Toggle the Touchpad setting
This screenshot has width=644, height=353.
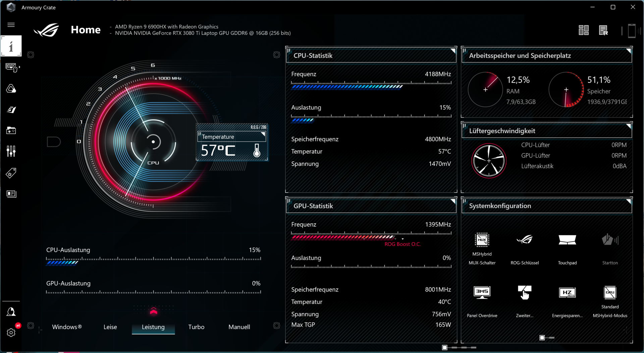tap(567, 240)
